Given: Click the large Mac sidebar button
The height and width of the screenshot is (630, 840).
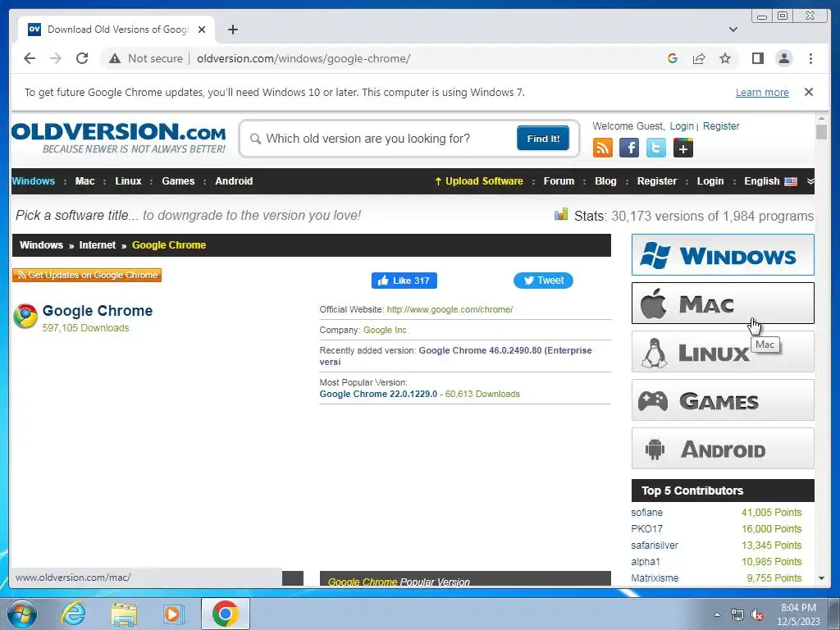Looking at the screenshot, I should pyautogui.click(x=723, y=304).
